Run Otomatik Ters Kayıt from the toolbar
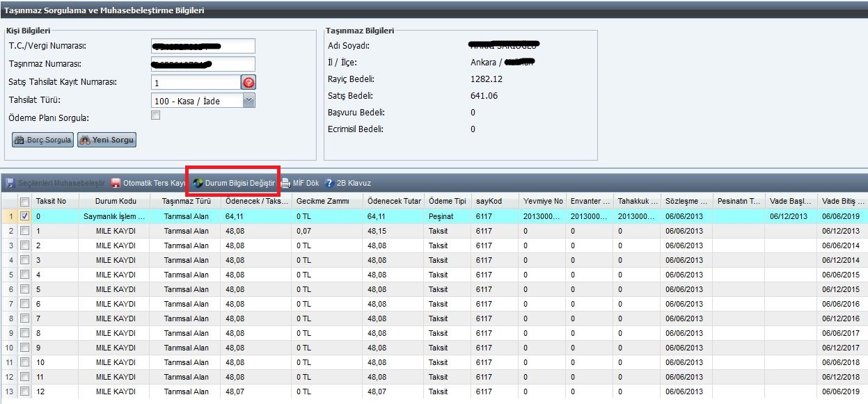Screen dimensions: 868x404 click(x=148, y=183)
